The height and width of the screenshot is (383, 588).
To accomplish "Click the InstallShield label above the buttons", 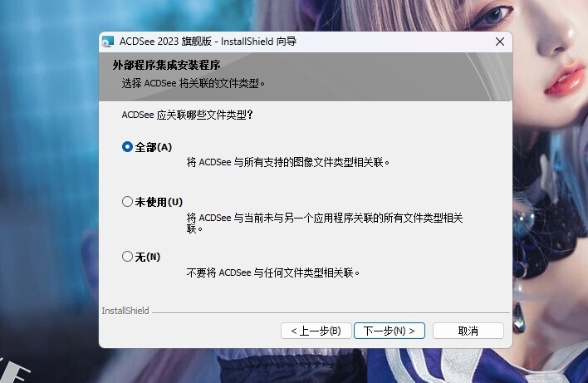I will (125, 311).
